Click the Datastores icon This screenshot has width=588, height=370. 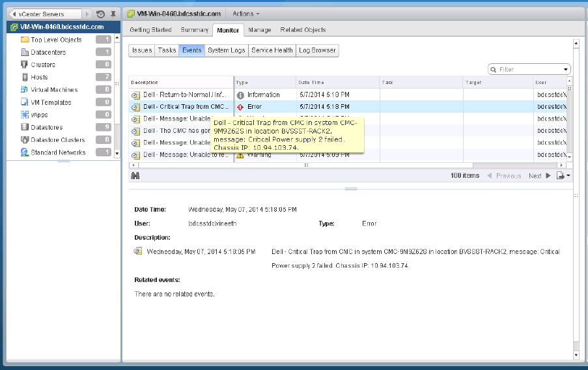tap(25, 127)
